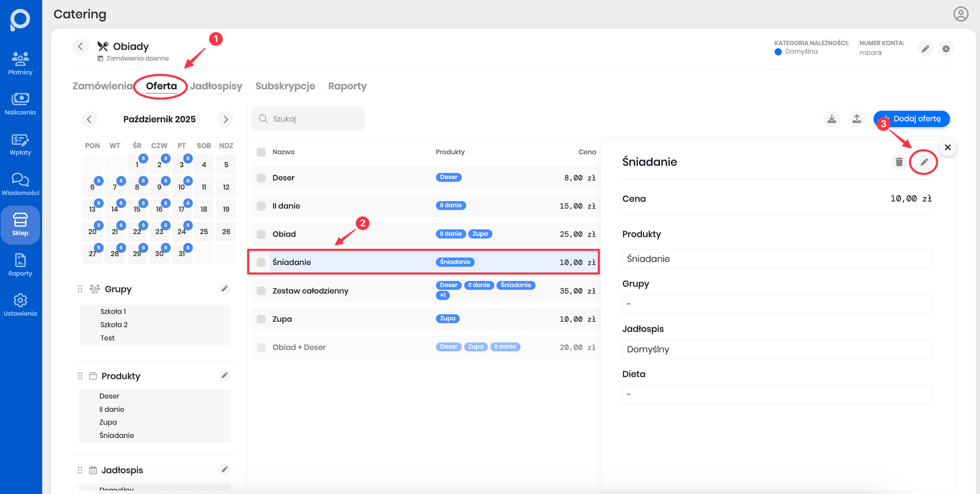Switch to the Jadłospisy tab
The height and width of the screenshot is (494, 980).
coord(216,86)
